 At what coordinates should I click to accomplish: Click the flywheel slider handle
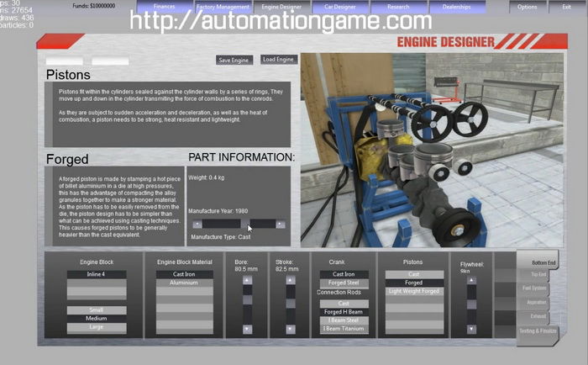(472, 304)
